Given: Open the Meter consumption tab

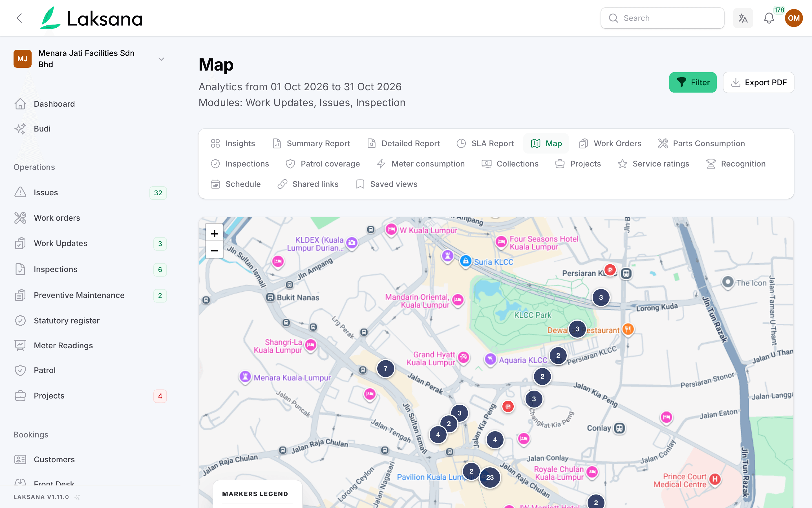Looking at the screenshot, I should click(421, 164).
